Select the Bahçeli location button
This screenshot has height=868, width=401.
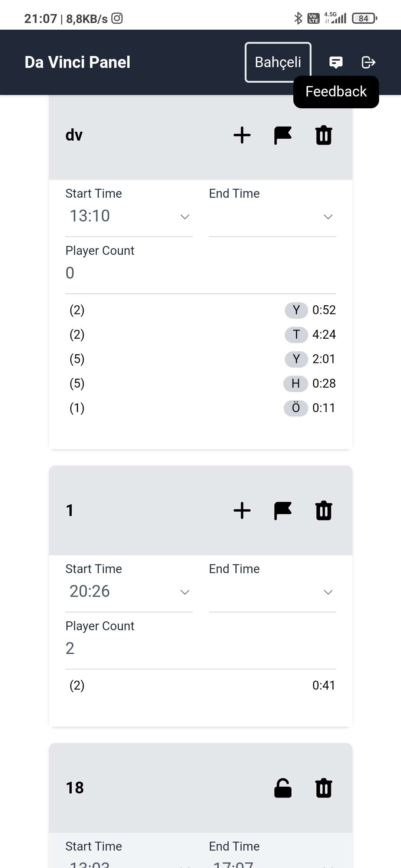pos(278,62)
